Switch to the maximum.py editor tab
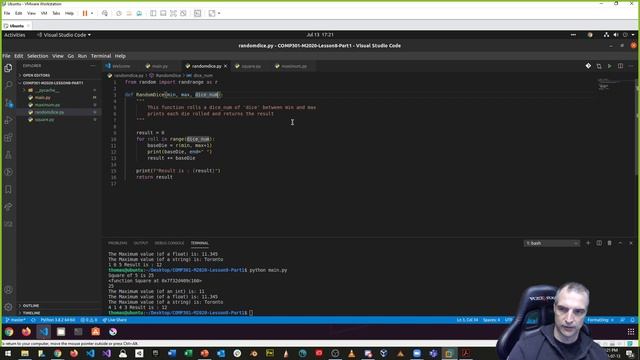 click(293, 66)
